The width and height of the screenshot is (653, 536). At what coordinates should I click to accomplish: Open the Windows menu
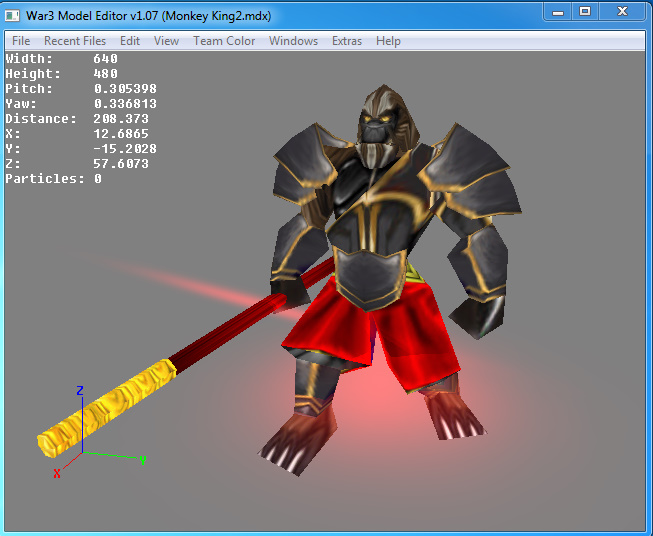(x=293, y=41)
